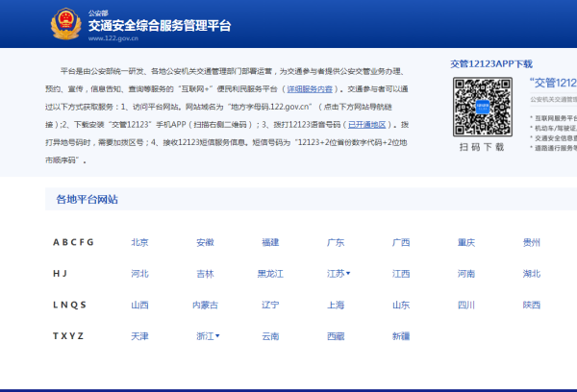Click the Ministry of Public Security emblem logo
577x392 pixels.
coord(65,24)
